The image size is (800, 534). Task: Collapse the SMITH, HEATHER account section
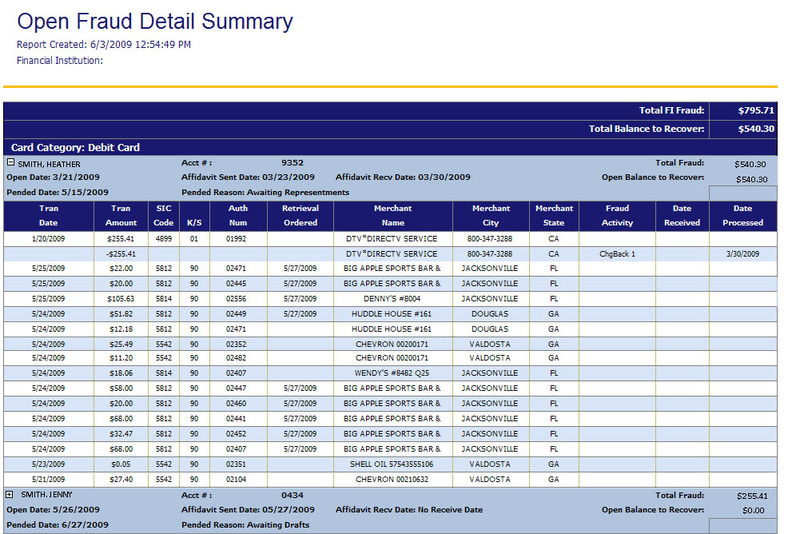(10, 163)
